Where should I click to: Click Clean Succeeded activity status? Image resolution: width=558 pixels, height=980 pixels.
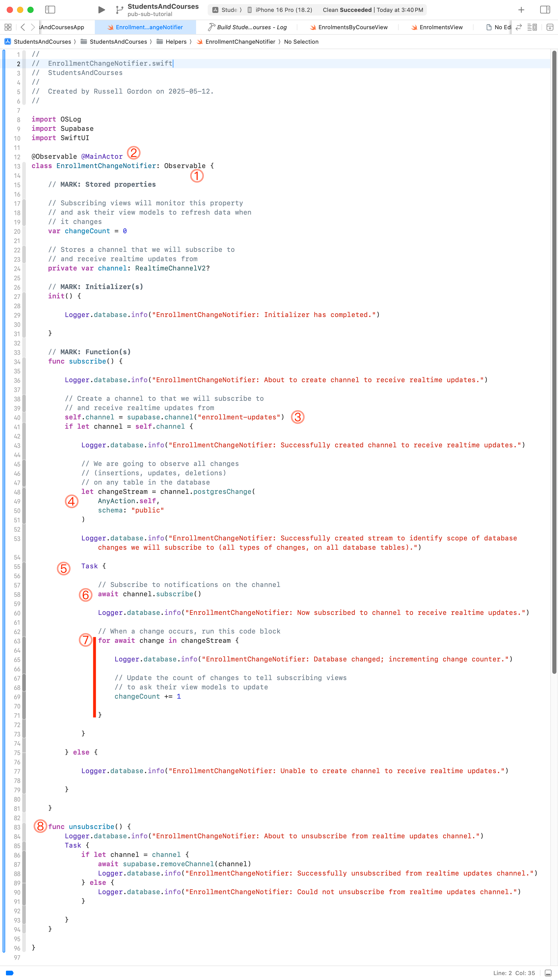click(x=347, y=10)
